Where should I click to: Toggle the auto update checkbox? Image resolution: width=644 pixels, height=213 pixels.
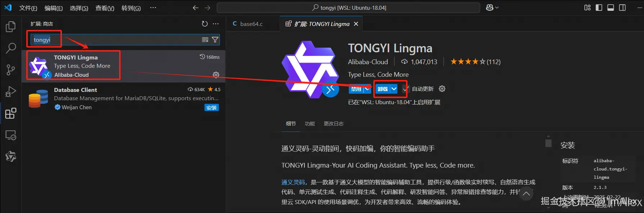coord(406,89)
